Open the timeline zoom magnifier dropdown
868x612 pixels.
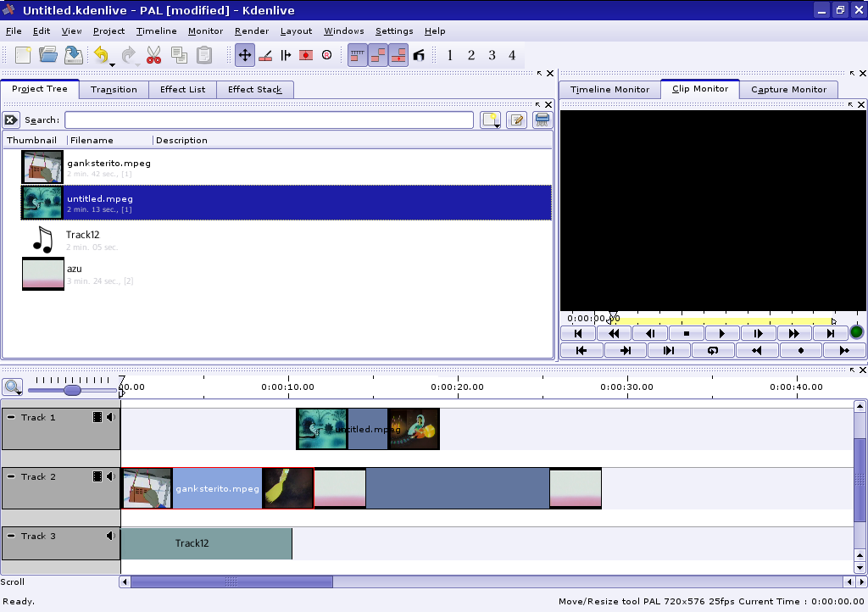tap(13, 388)
